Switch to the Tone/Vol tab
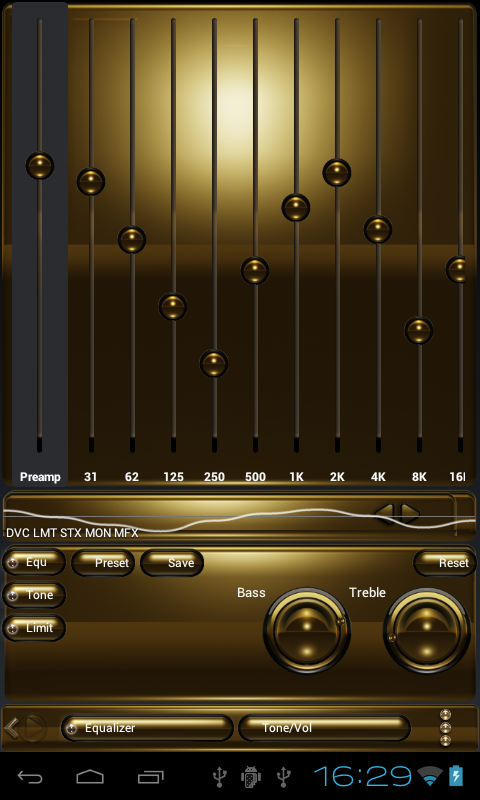The height and width of the screenshot is (800, 480). 324,728
